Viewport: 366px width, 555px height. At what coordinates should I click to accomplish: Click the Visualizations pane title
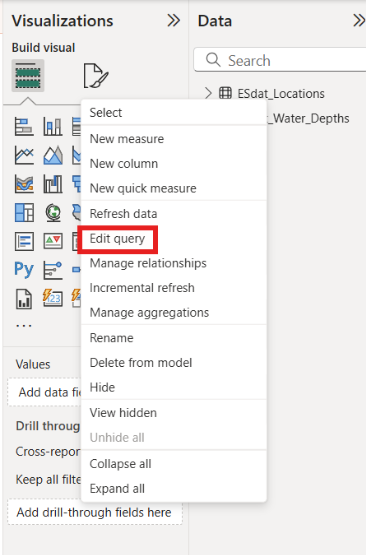coord(63,21)
